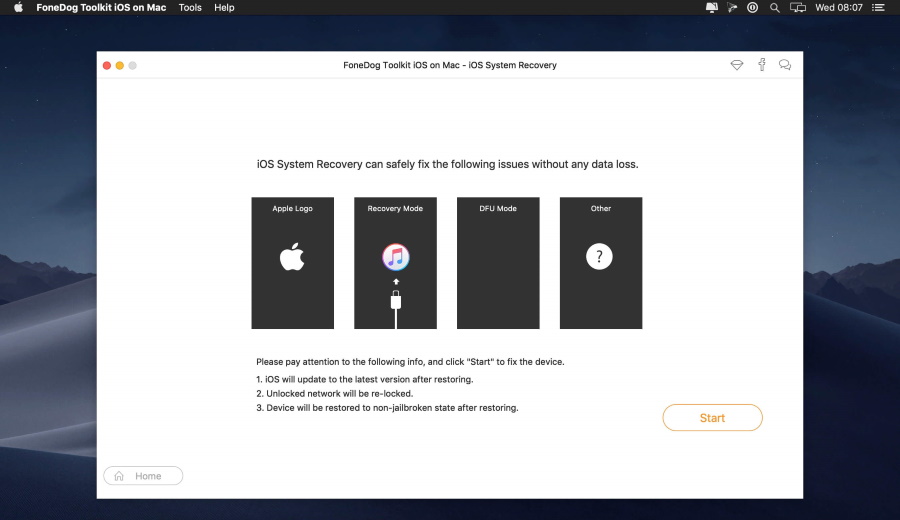Click the circled power-style menu bar icon

(752, 7)
